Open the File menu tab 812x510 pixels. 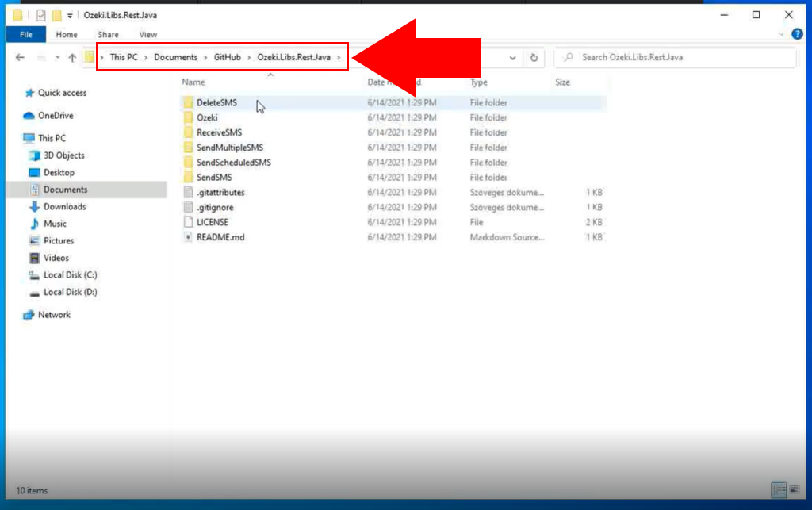click(x=26, y=35)
